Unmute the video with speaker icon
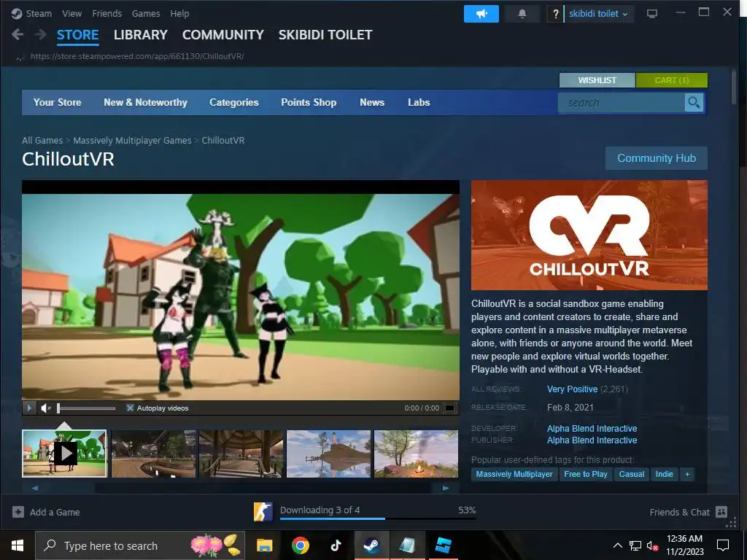Screen dimensions: 747x560 point(46,408)
